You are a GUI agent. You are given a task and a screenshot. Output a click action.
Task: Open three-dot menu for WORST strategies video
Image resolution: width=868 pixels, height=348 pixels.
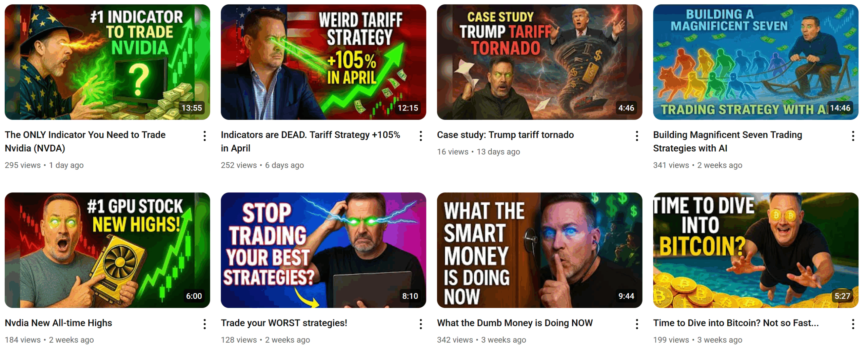coord(421,324)
